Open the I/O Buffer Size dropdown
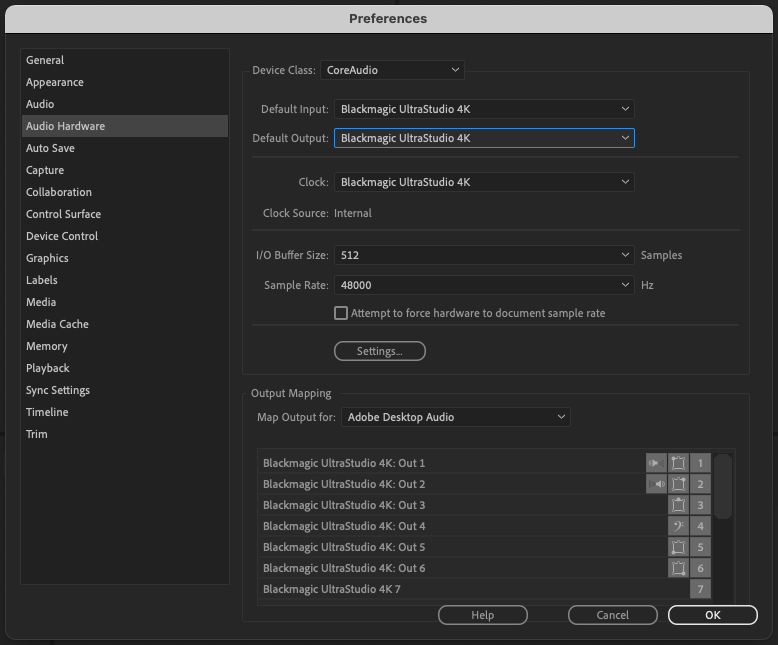 pos(484,255)
